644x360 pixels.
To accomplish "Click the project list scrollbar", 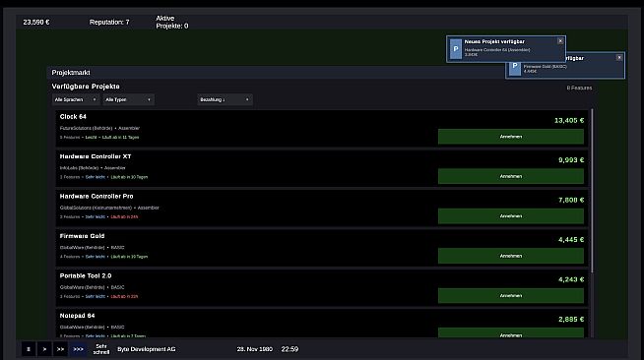I will pyautogui.click(x=592, y=191).
